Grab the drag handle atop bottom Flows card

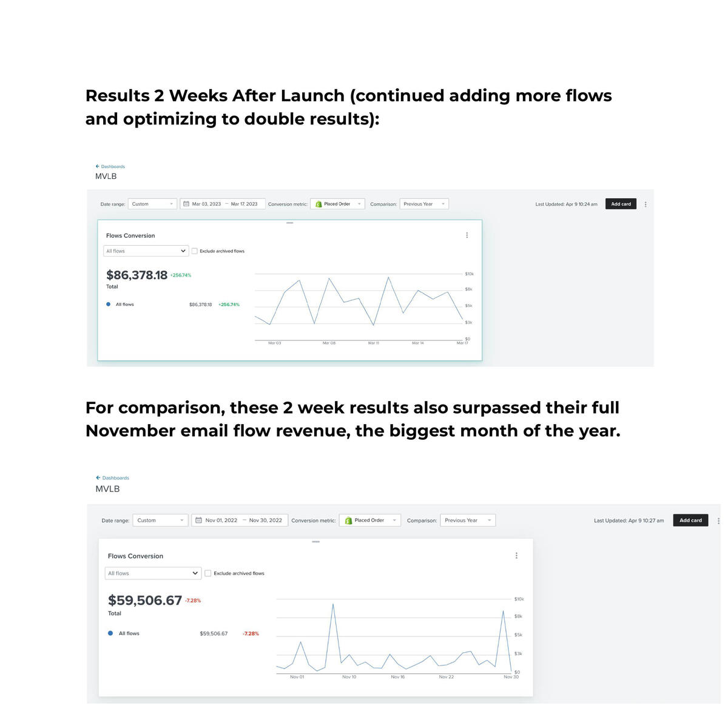[315, 542]
